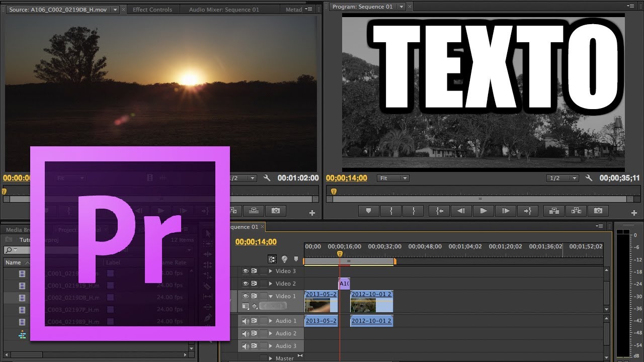644x362 pixels.
Task: Expand the Master track
Action: click(270, 358)
